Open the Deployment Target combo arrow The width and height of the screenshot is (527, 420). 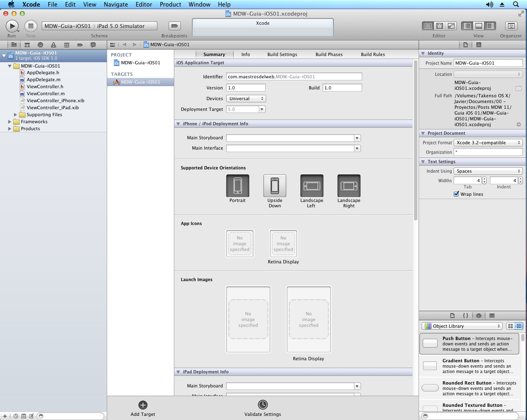(262, 109)
